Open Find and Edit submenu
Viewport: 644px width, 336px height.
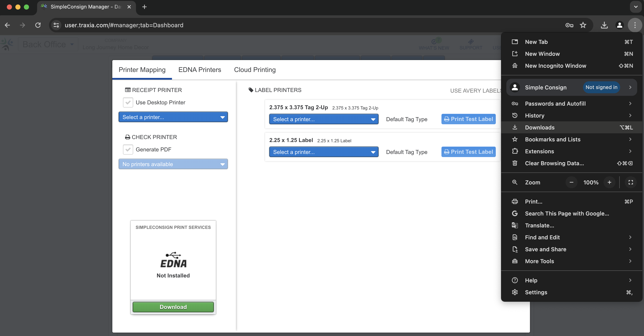572,237
